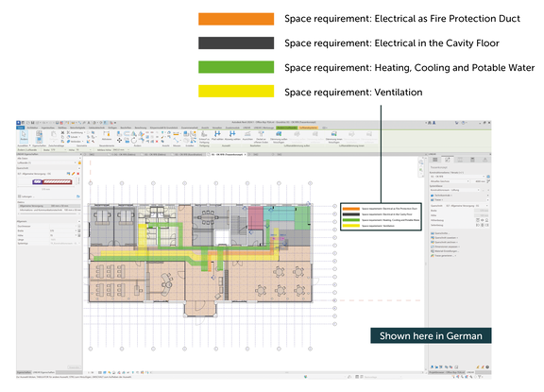Click the Rotate tool in Ändern panel

134,140
